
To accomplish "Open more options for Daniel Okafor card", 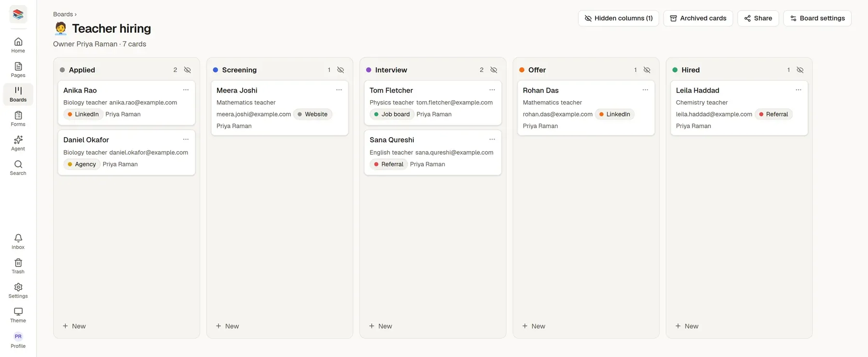I will click(186, 140).
